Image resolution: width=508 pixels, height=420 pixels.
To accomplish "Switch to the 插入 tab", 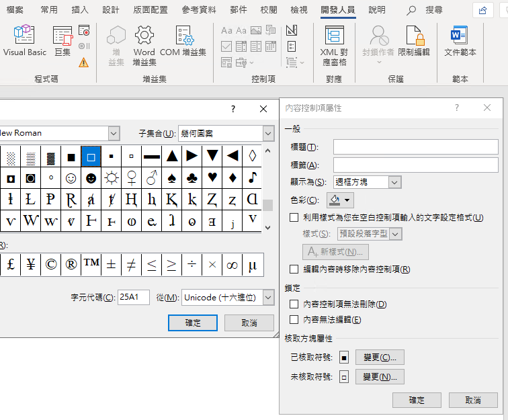I will pos(80,9).
